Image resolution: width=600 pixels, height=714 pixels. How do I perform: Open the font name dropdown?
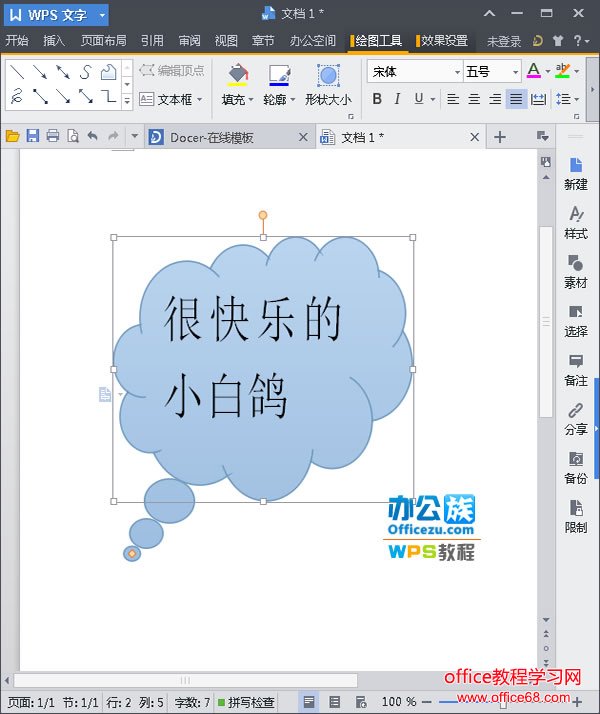point(457,72)
